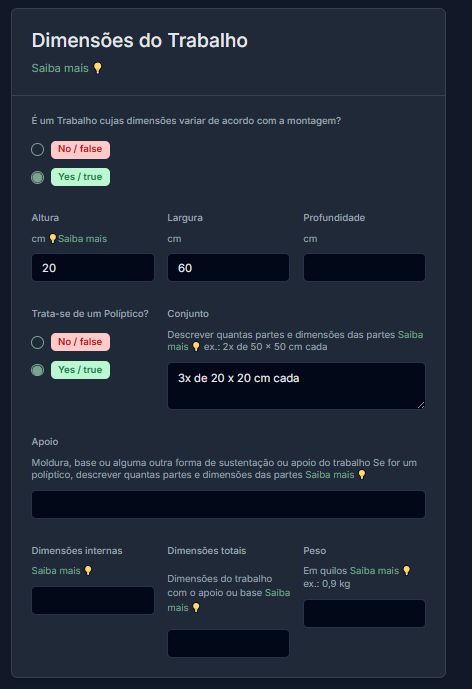Grab the Conjunto textarea resize handle
472x689 pixels.
click(421, 405)
